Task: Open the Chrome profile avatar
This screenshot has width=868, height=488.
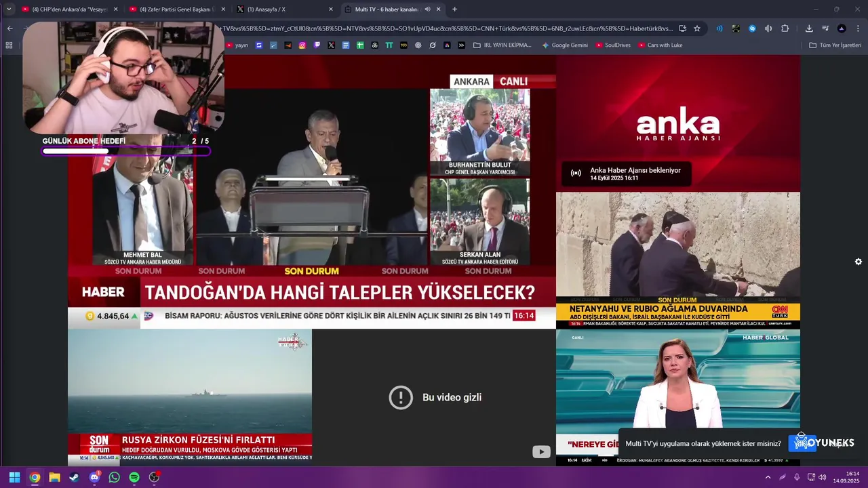Action: click(842, 28)
